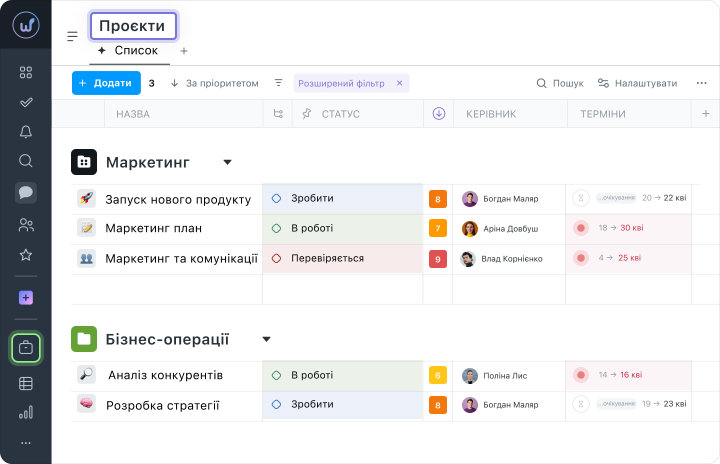
Task: Click the orange priority 8 badge for Запуск нового продукту
Action: click(437, 199)
